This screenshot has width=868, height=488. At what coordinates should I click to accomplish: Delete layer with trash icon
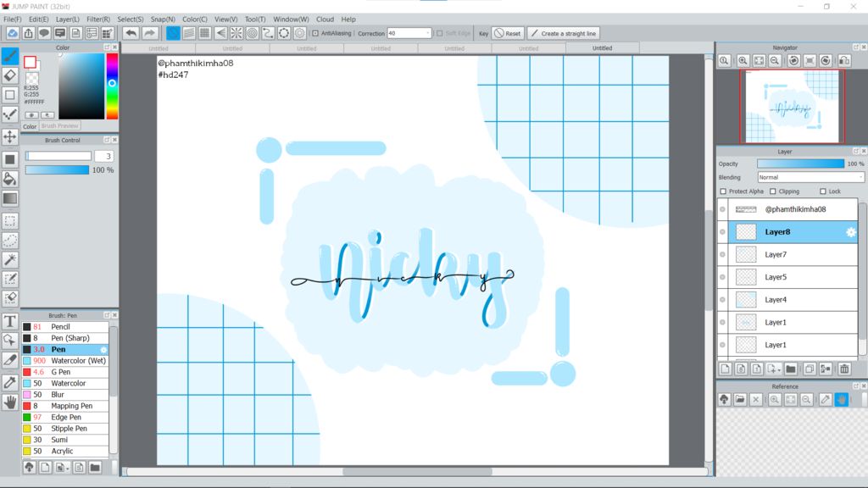tap(844, 369)
